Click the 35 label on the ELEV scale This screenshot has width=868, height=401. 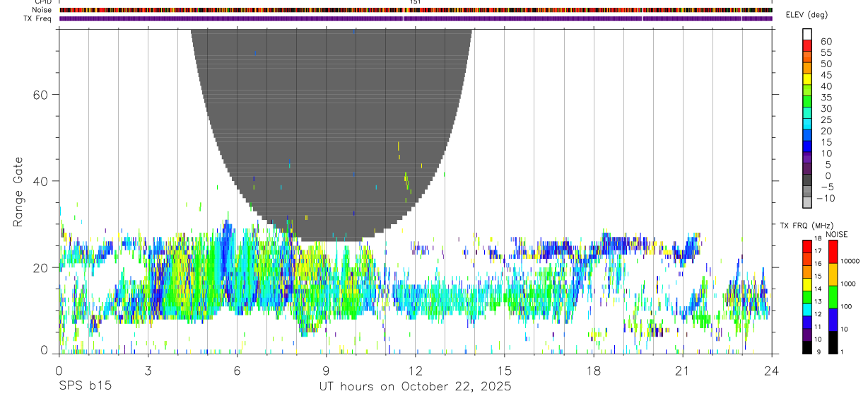[x=826, y=98]
